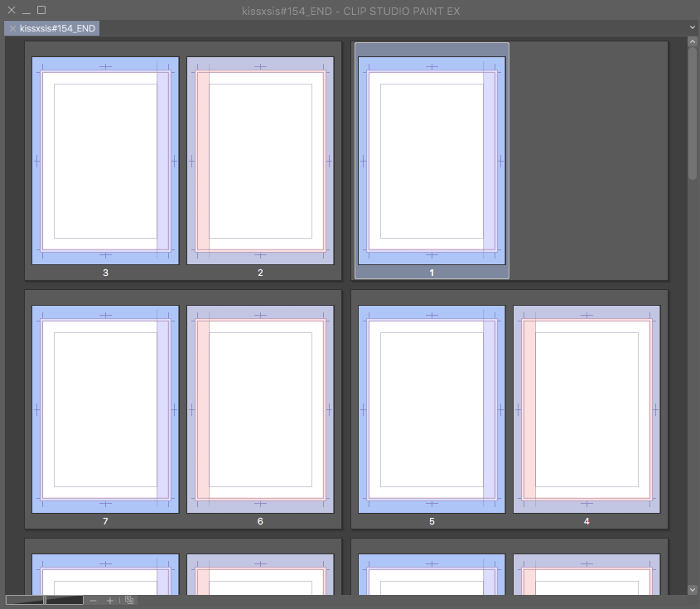
Task: Click the thumbnail zoom slider
Action: click(45, 600)
